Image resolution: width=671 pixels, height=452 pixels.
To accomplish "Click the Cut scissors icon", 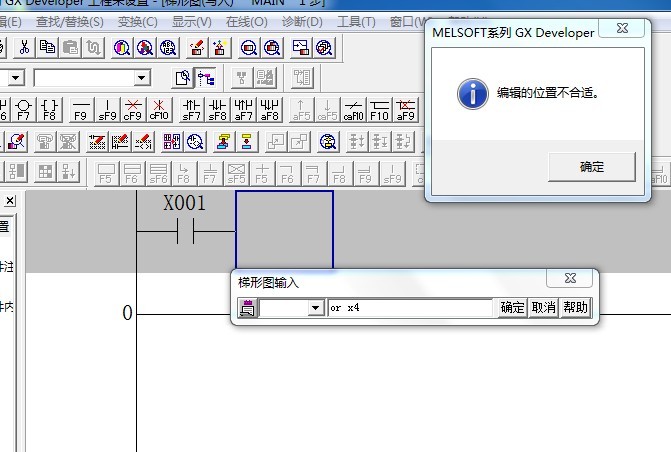I will pos(24,46).
